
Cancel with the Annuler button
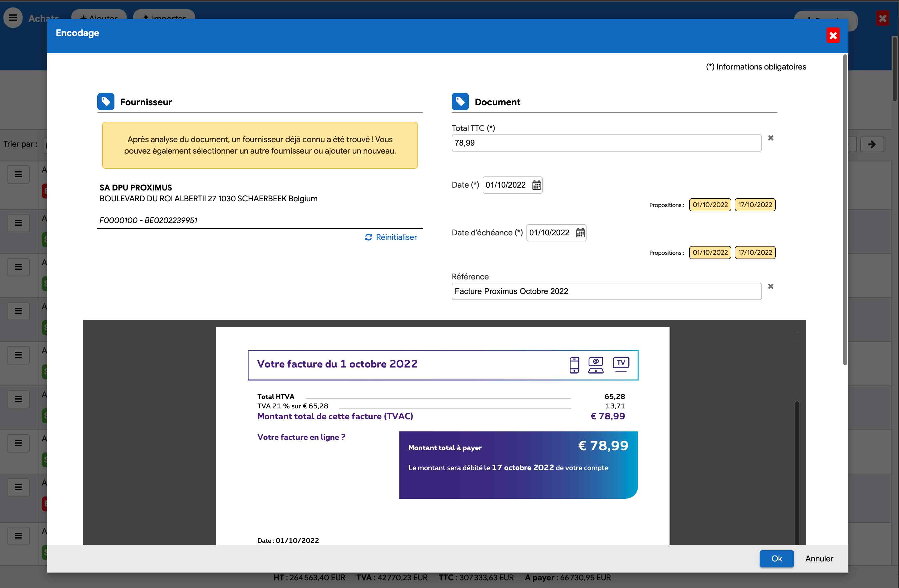[819, 559]
